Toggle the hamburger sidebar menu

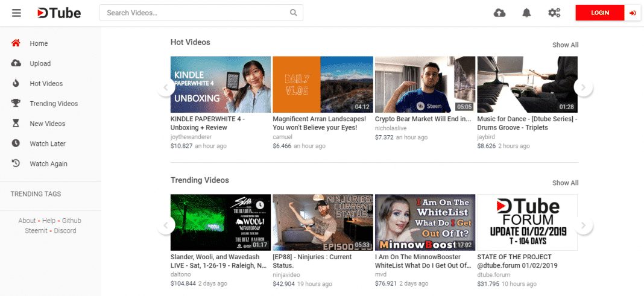tap(16, 13)
